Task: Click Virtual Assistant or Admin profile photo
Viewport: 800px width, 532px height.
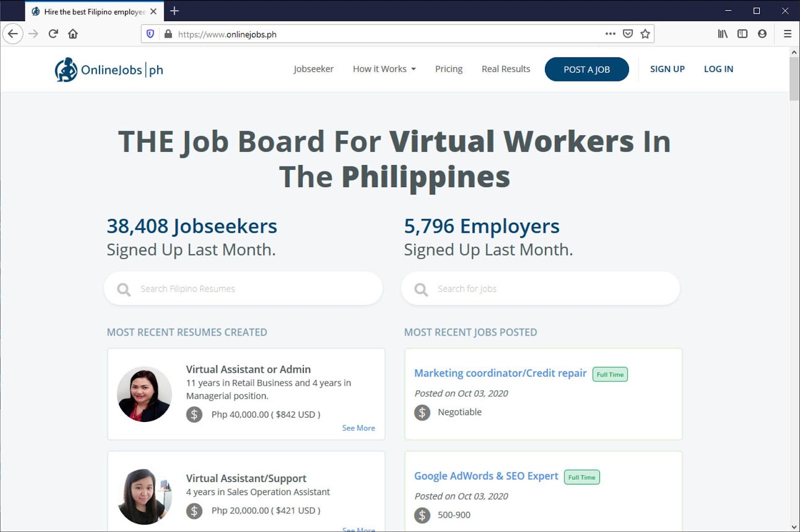Action: pyautogui.click(x=144, y=394)
